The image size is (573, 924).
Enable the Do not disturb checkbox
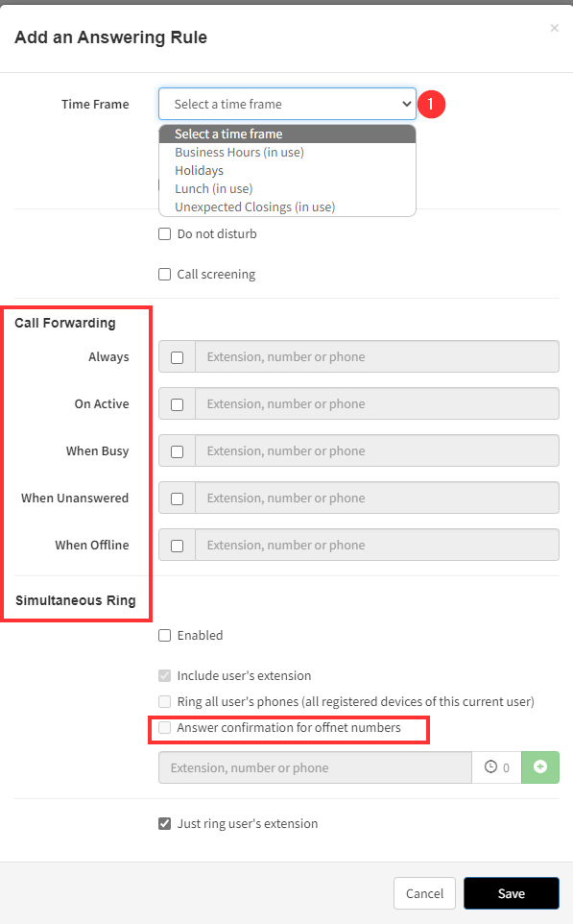pos(165,234)
